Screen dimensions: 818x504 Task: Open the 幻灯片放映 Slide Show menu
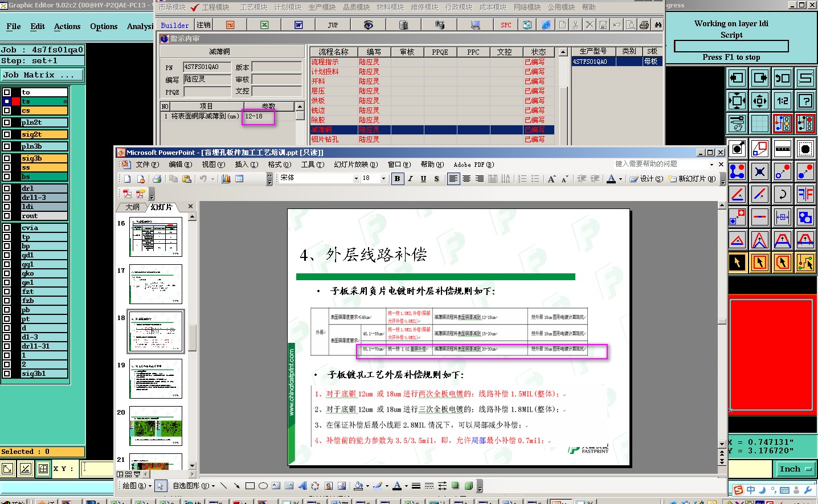[355, 165]
